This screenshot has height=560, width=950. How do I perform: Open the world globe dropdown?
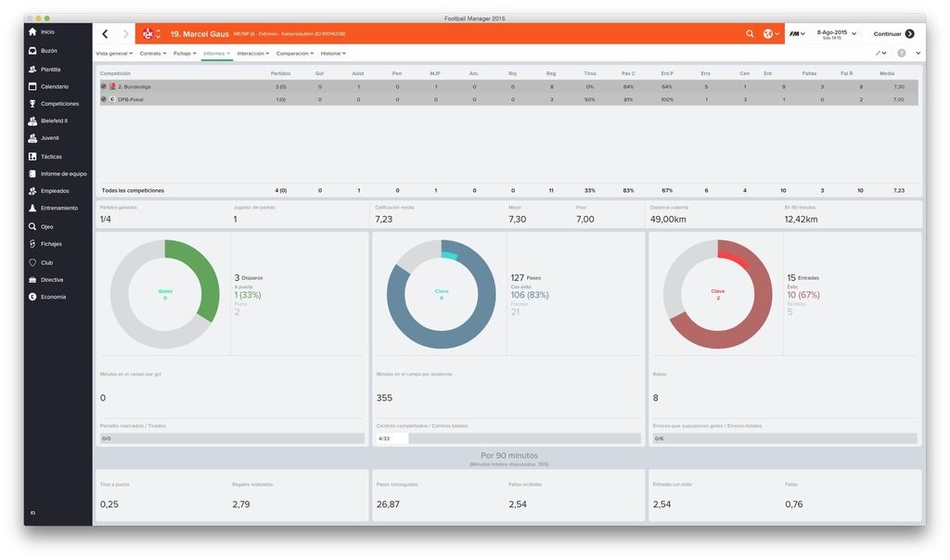coord(771,34)
